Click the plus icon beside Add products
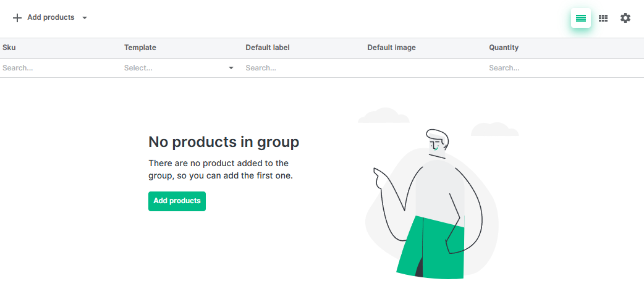Image resolution: width=644 pixels, height=294 pixels. click(17, 18)
